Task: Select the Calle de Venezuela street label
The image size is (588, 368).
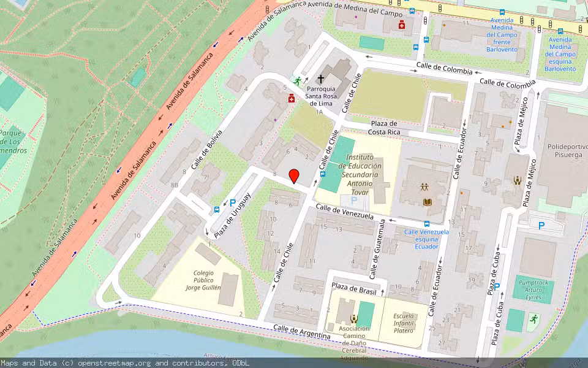Action: pyautogui.click(x=345, y=212)
